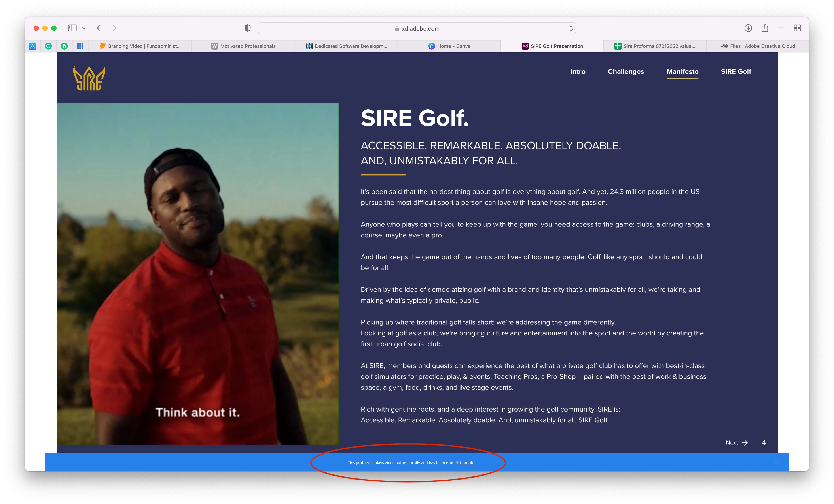The image size is (834, 504).
Task: Reload the page with the refresh icon
Action: [570, 28]
